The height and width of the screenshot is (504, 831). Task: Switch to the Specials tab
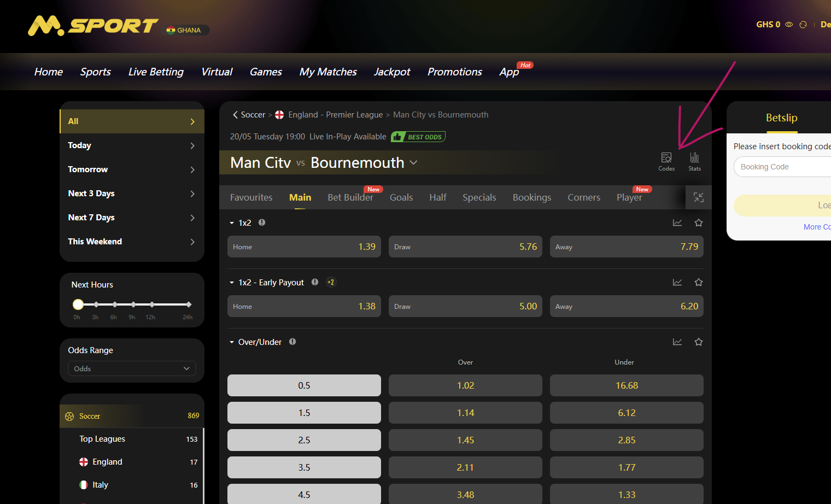(x=479, y=197)
